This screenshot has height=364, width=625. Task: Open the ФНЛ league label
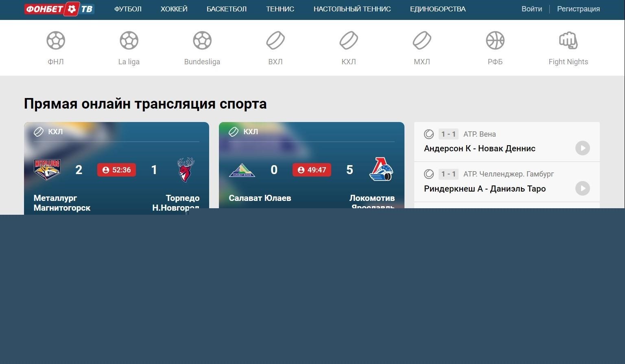click(56, 62)
